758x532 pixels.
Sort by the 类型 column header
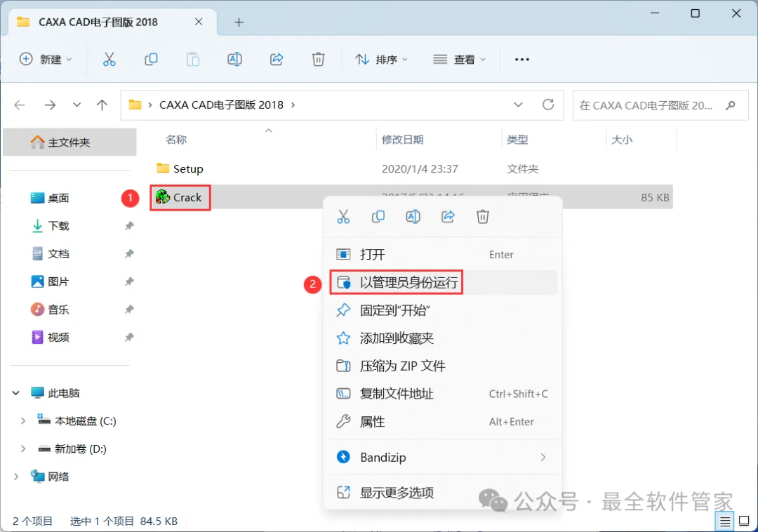517,140
